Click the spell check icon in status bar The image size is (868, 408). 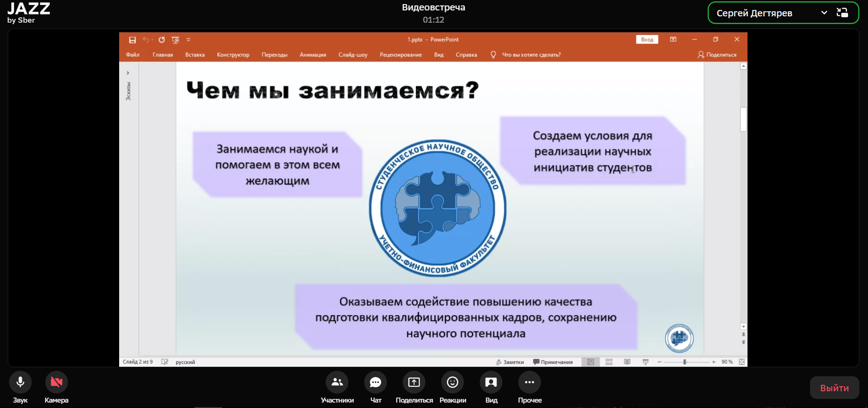[x=164, y=362]
